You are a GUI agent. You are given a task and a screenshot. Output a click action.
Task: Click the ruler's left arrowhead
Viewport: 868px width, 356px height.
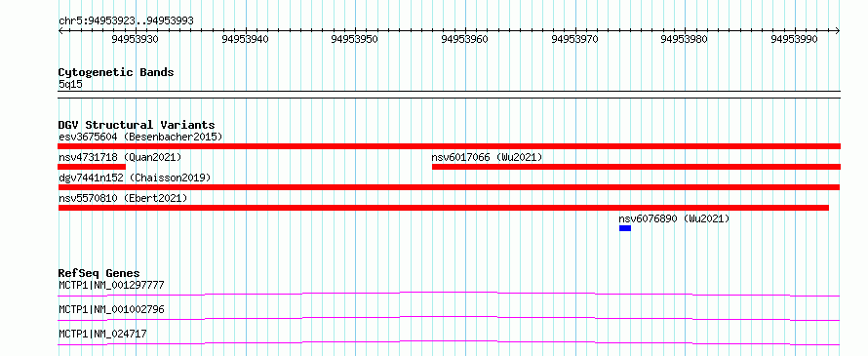(60, 31)
